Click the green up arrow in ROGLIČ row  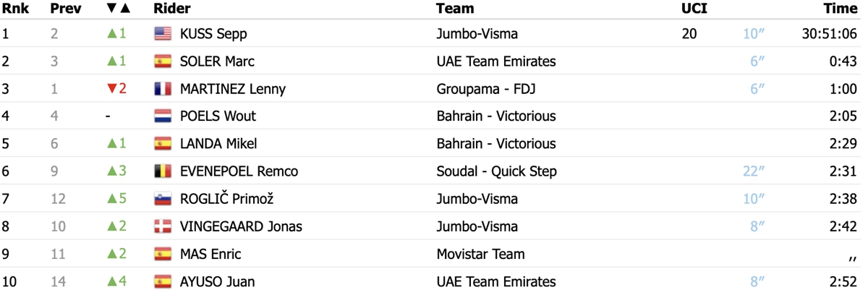click(112, 199)
